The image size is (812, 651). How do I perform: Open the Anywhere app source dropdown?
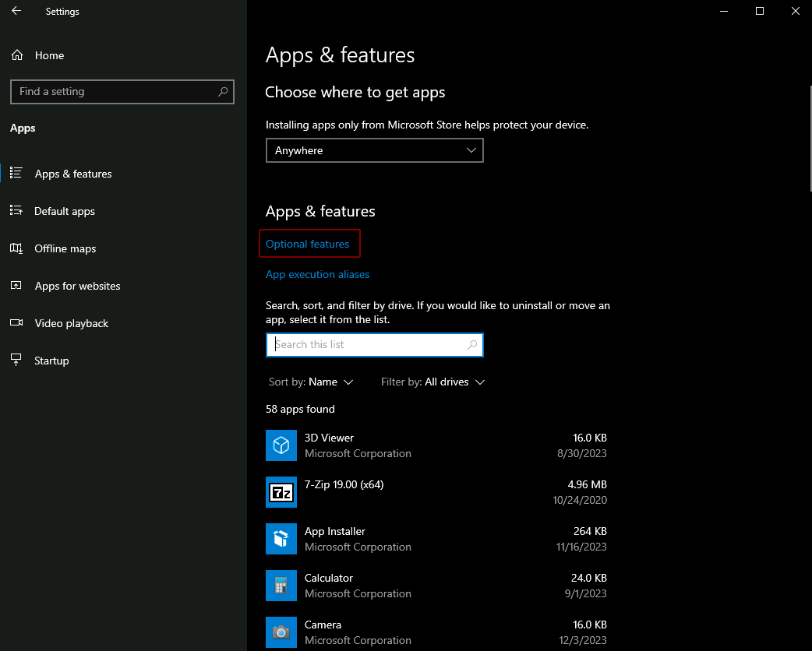(374, 150)
